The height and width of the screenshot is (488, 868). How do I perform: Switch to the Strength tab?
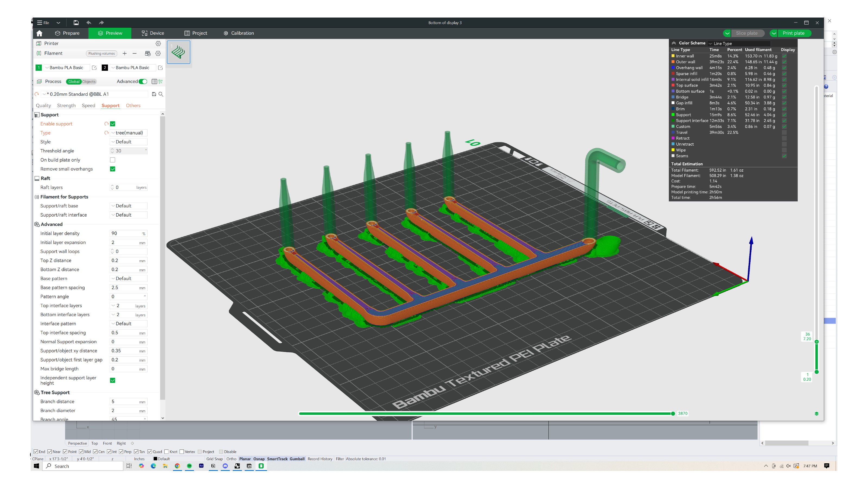click(x=66, y=105)
